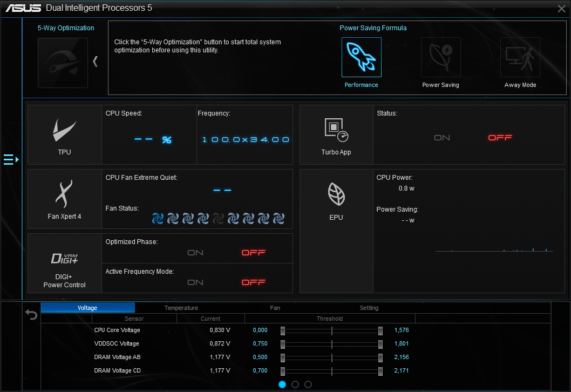The image size is (571, 392).
Task: Open DIGI+ Power Control module
Action: tap(64, 263)
